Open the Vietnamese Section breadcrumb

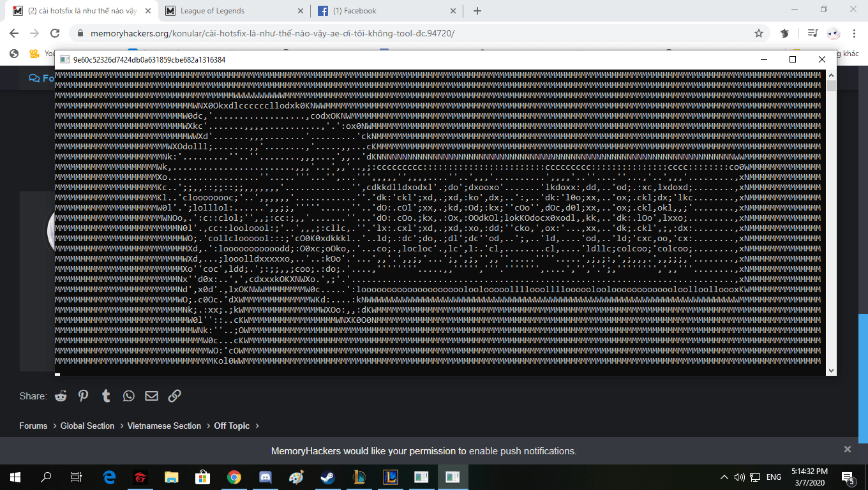pos(164,426)
